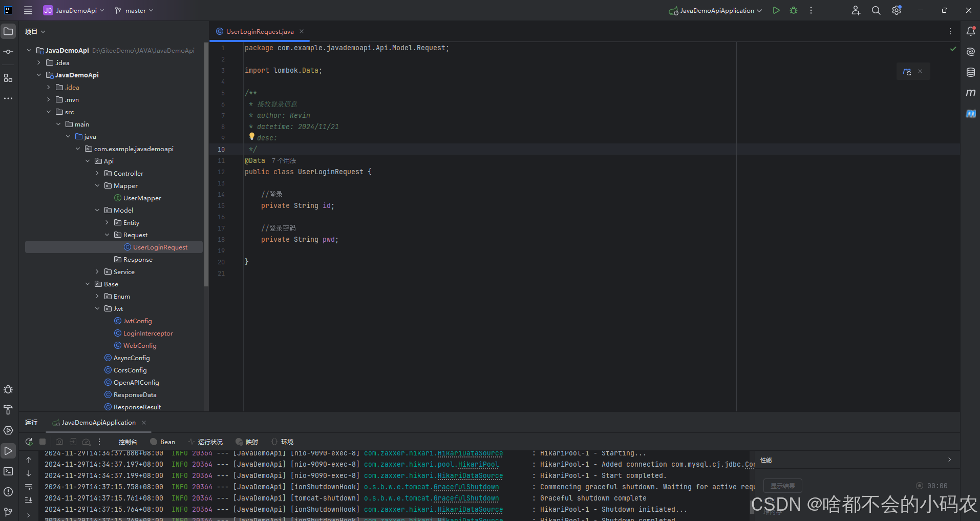Open the Build hammer tool window
Viewport: 980px width, 521px height.
[8, 410]
